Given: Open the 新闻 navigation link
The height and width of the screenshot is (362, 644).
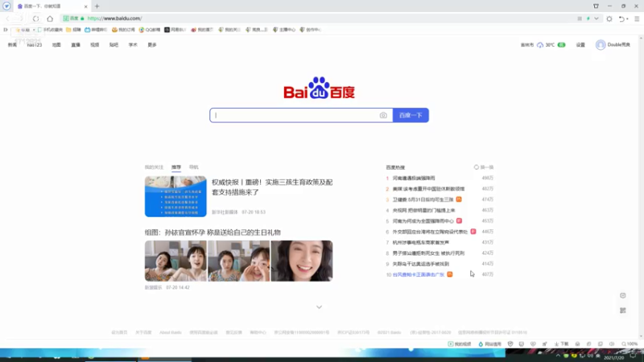Looking at the screenshot, I should pos(12,45).
